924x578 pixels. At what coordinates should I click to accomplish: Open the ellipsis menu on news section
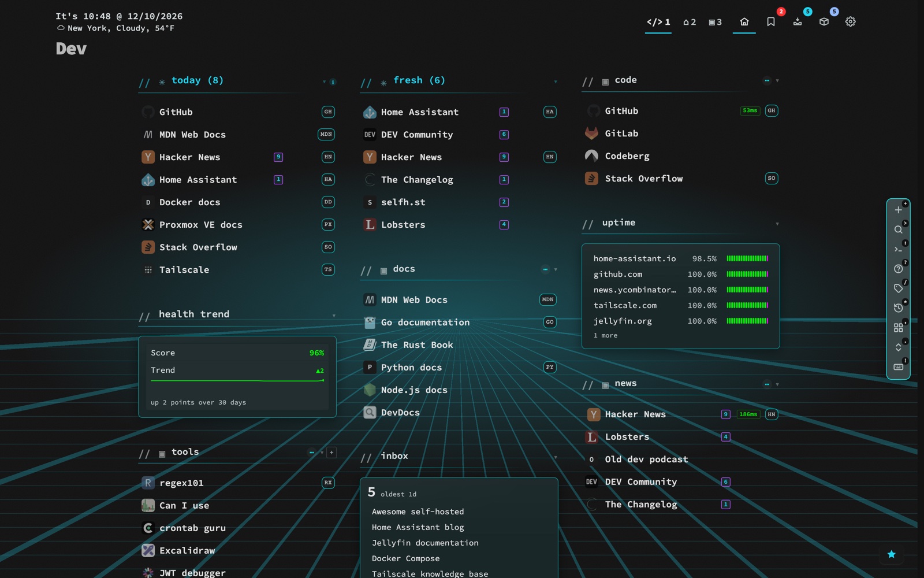click(767, 384)
